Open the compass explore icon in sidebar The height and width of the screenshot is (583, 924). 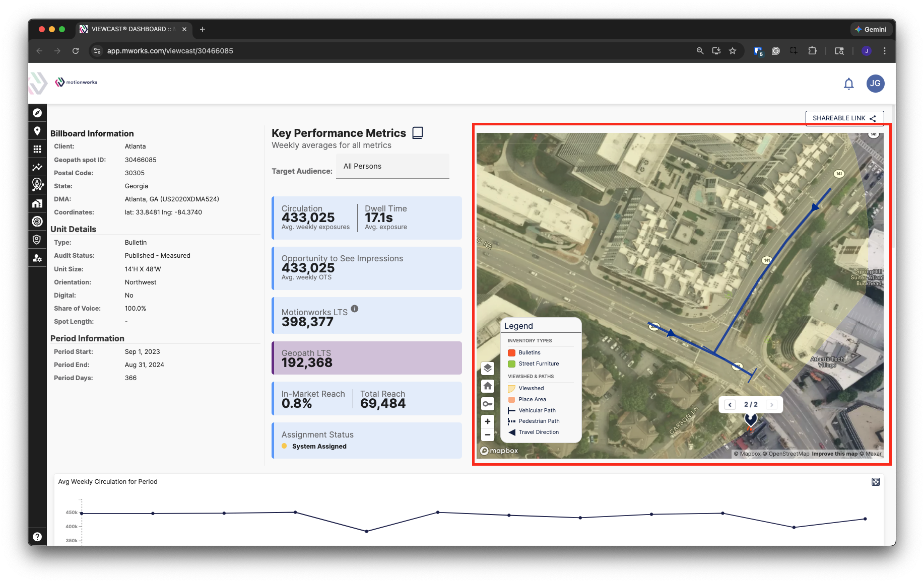tap(37, 113)
